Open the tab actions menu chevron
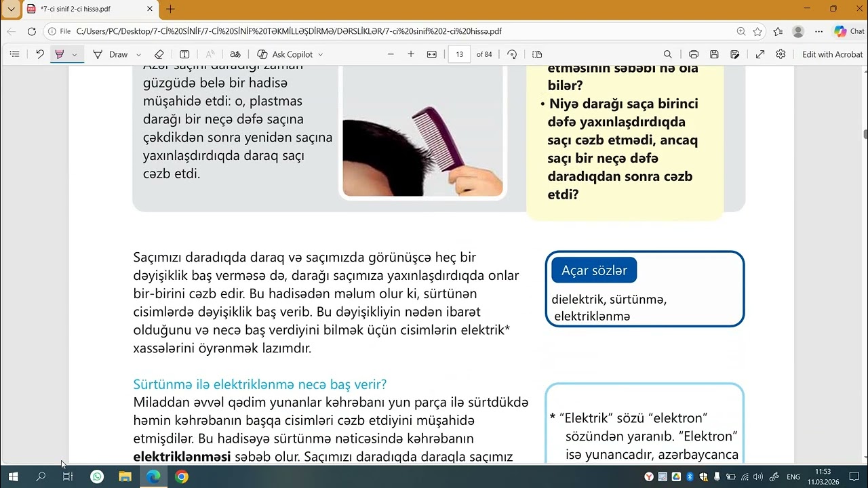Image resolution: width=868 pixels, height=488 pixels. click(11, 9)
